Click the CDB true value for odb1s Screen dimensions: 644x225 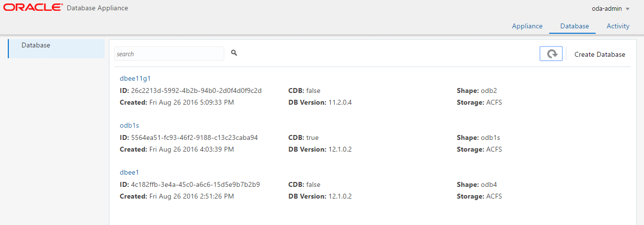click(312, 137)
